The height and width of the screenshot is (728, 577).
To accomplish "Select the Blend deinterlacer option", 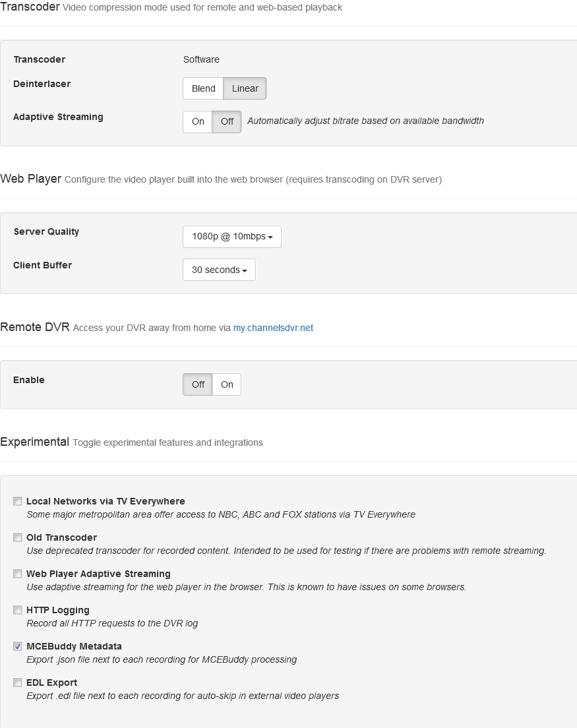I will (x=203, y=88).
